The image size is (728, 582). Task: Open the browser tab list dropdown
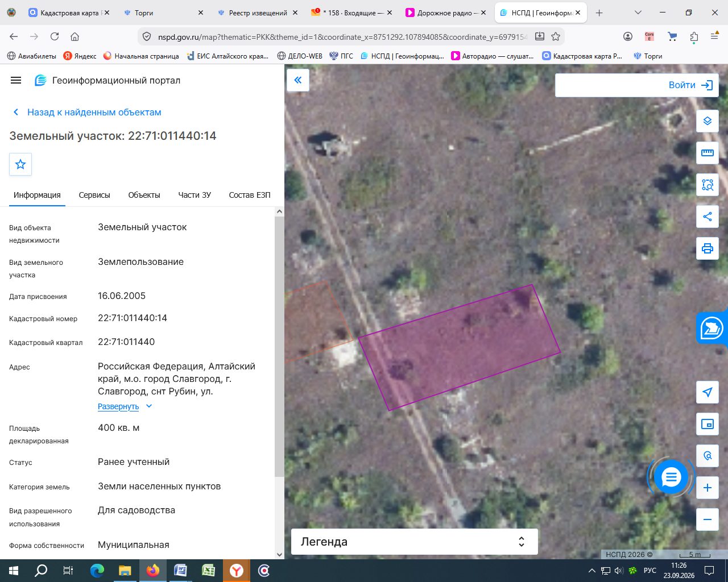638,13
